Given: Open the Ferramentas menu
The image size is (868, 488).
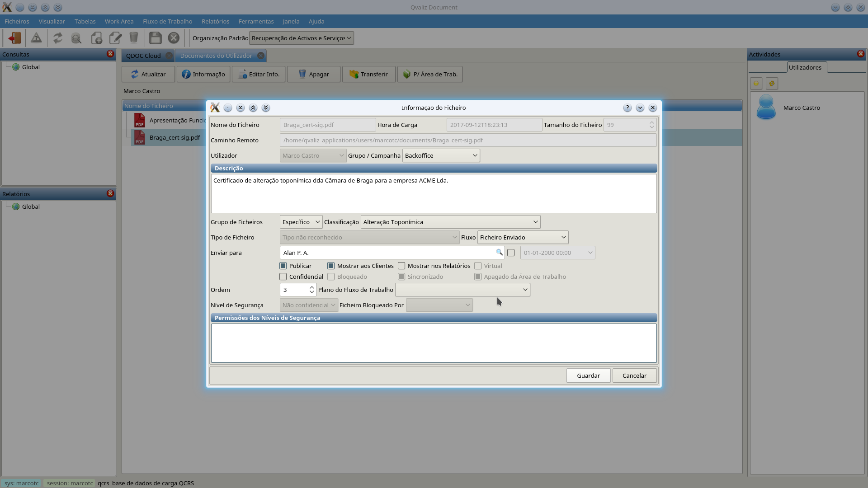Looking at the screenshot, I should [256, 21].
